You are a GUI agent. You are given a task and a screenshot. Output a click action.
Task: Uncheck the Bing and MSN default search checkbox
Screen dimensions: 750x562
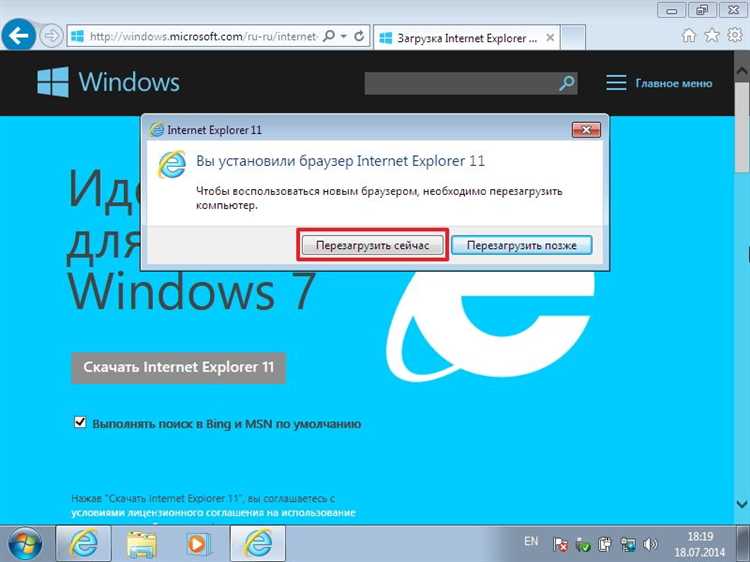pyautogui.click(x=80, y=423)
